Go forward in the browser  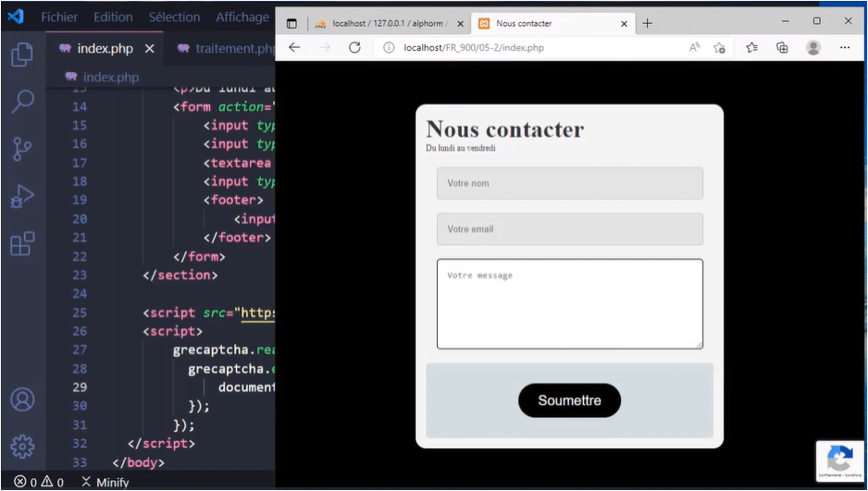tap(325, 47)
